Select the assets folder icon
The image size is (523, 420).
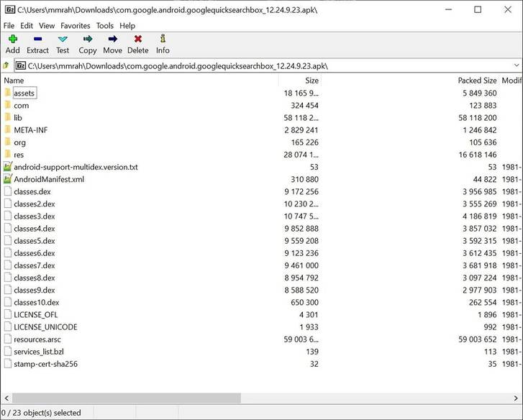click(x=8, y=93)
